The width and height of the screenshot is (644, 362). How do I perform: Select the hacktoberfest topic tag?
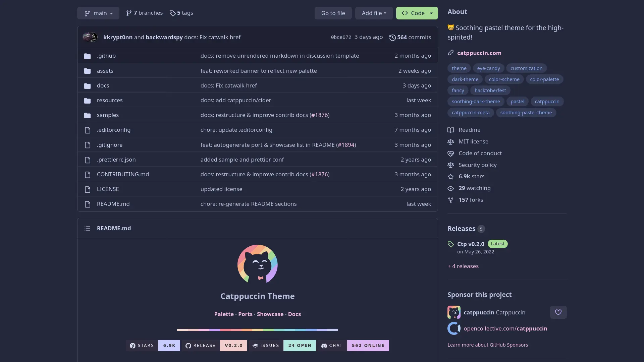(x=490, y=90)
